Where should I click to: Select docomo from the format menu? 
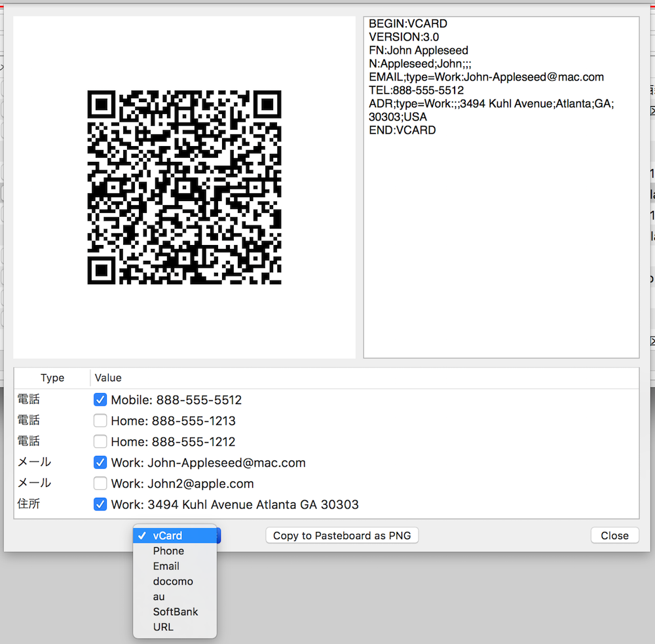tap(175, 581)
